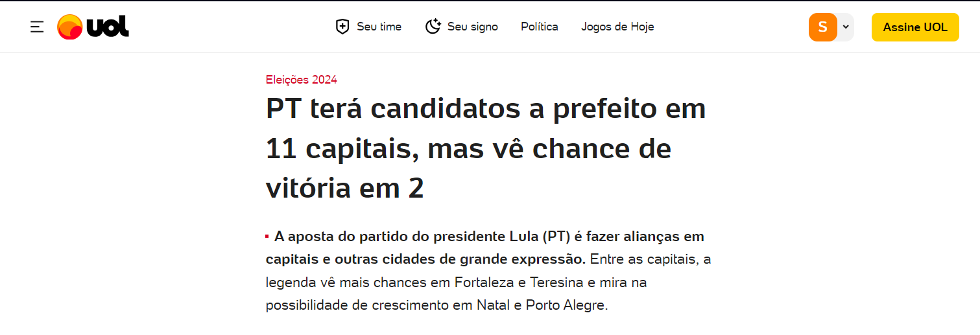
Task: Click the moon and stars horoscope icon
Action: point(433,27)
